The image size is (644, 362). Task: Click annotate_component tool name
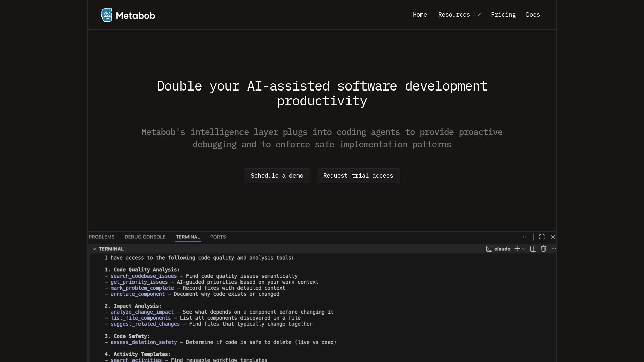(138, 294)
